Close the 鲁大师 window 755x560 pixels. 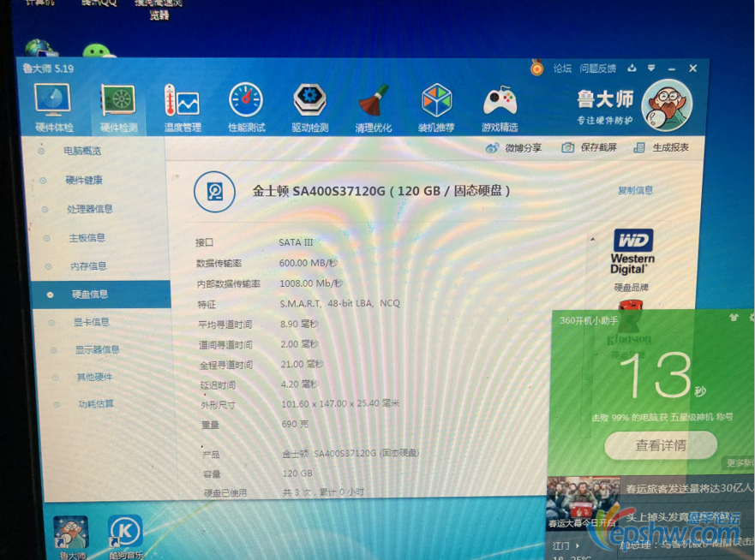coord(693,69)
